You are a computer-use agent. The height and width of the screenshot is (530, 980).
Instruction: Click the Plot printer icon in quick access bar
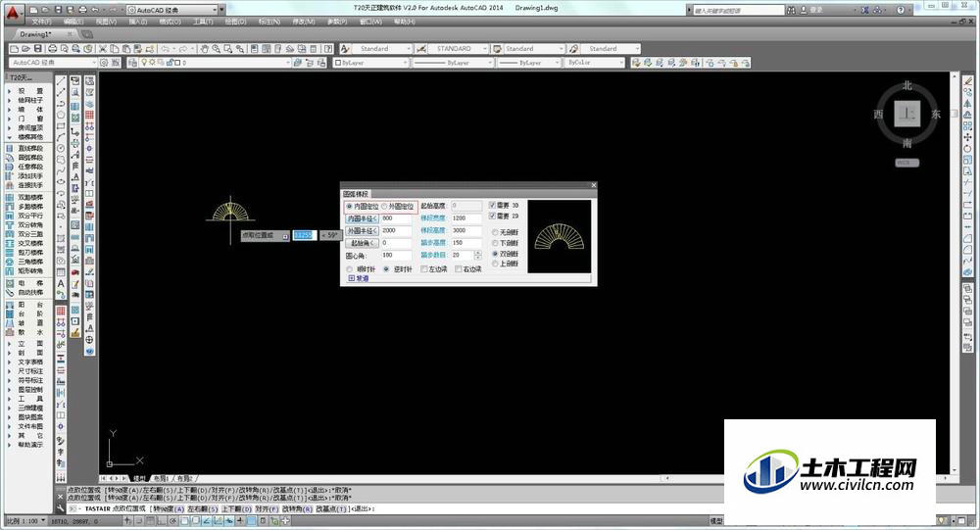tap(82, 10)
